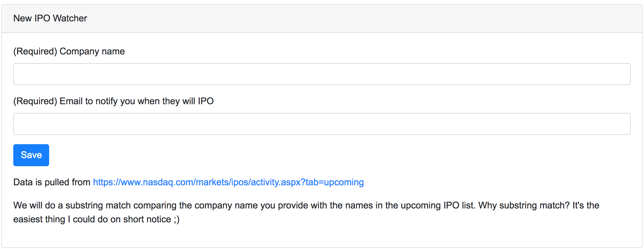
Task: Click the "(Required) Company name" label
Action: click(69, 51)
